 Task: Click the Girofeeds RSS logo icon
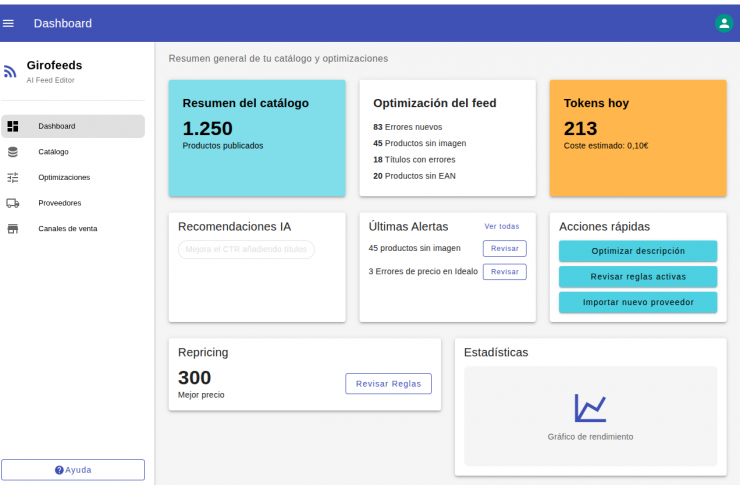click(10, 71)
